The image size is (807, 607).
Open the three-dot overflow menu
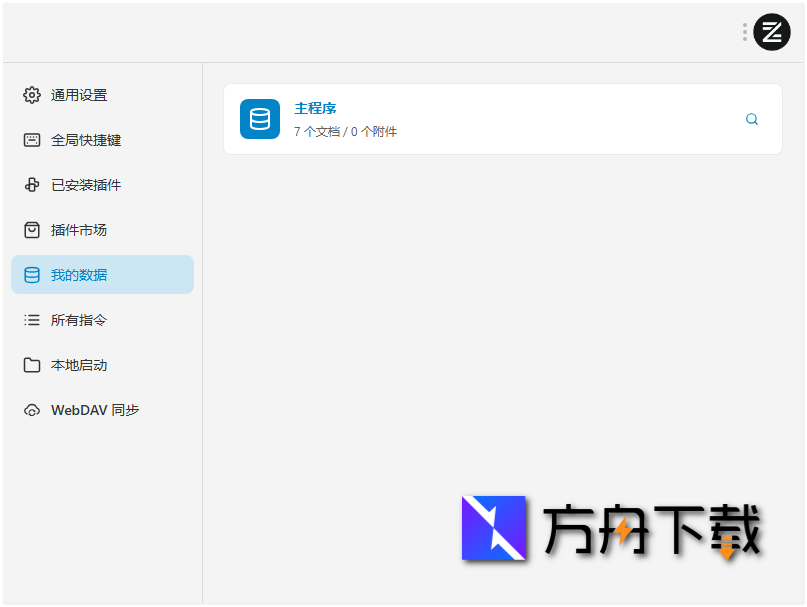[743, 31]
